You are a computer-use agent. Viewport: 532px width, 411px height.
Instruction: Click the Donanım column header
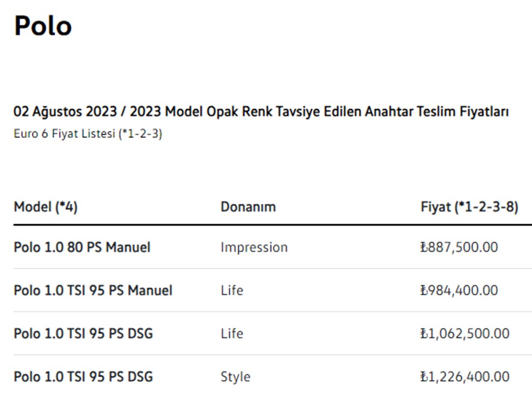pos(248,207)
